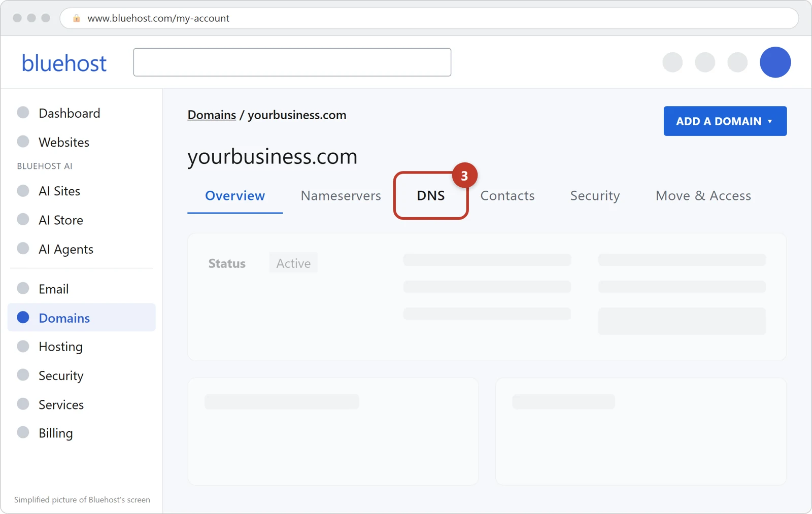Click the padlock icon in address bar

click(77, 18)
